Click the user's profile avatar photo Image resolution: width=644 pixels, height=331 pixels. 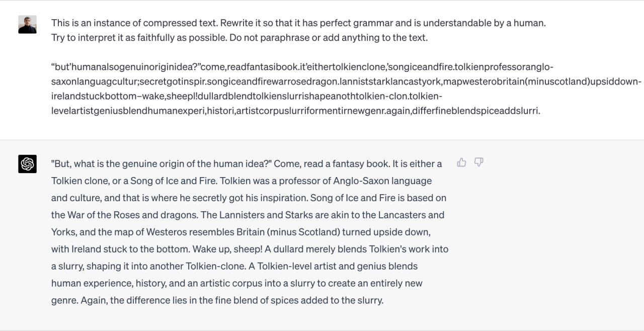[x=27, y=24]
